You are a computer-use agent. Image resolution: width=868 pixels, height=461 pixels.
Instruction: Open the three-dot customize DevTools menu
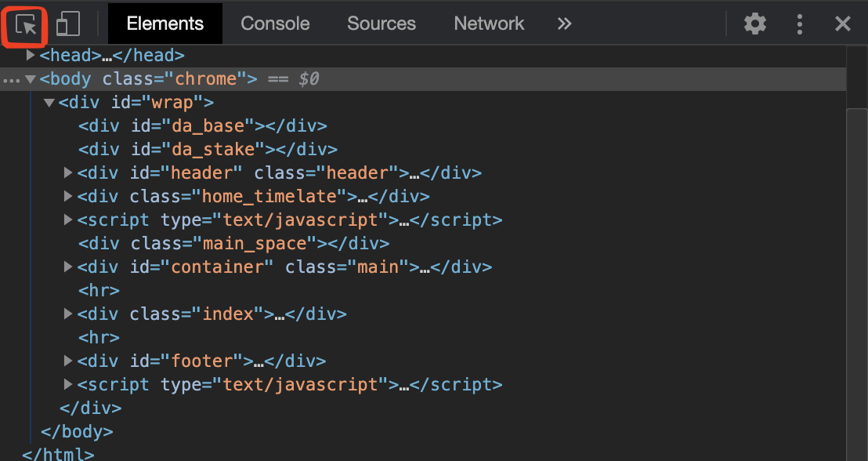(799, 24)
